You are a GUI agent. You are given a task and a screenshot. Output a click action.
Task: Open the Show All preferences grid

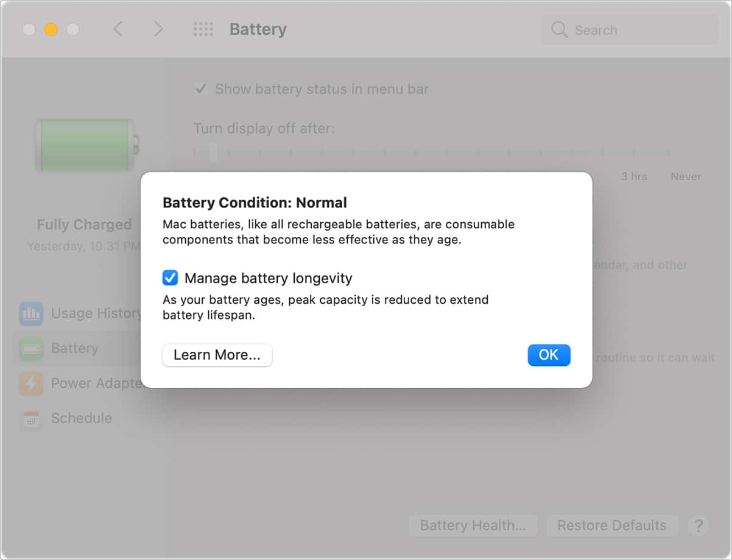pos(203,29)
